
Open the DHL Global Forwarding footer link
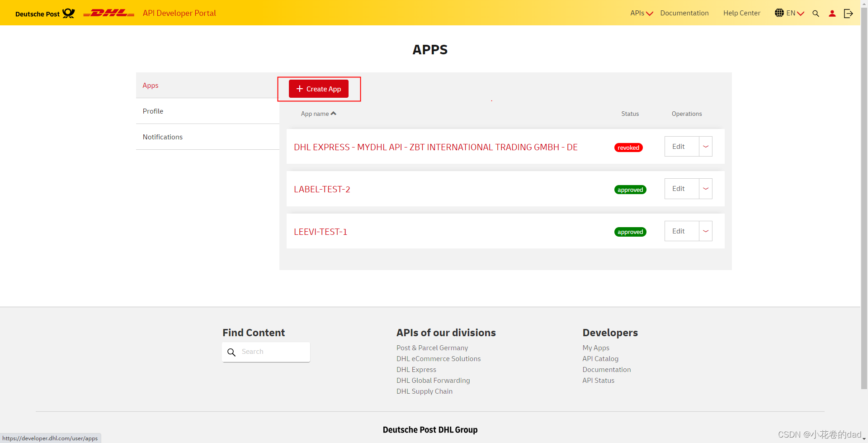(433, 381)
